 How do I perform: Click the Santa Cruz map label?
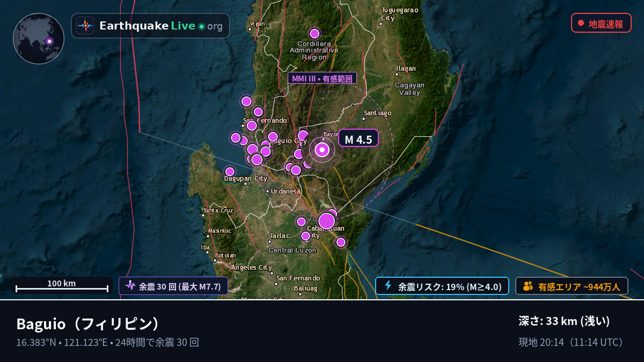tap(218, 210)
